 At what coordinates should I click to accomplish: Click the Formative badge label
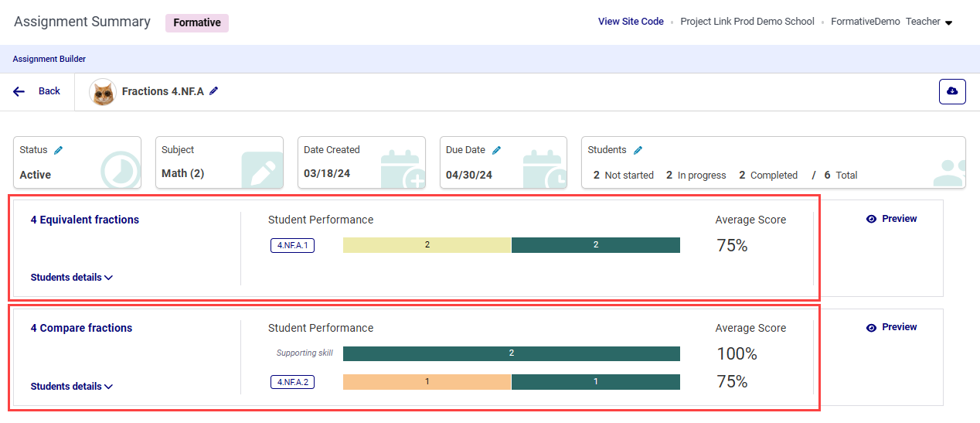coord(197,22)
